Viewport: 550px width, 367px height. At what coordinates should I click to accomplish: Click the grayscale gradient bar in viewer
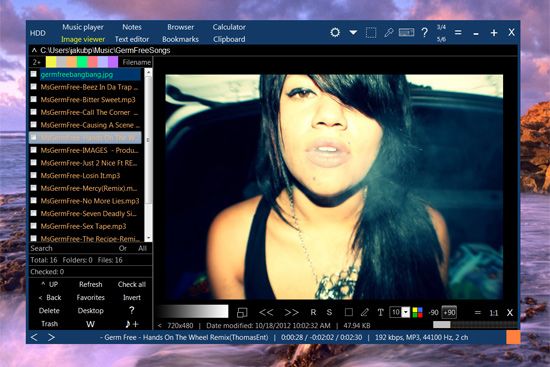click(x=193, y=312)
